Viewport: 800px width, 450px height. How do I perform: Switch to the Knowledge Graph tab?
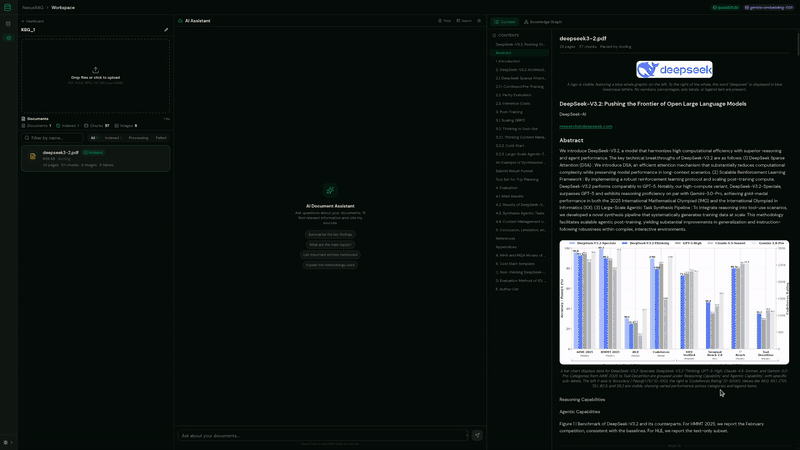click(543, 22)
